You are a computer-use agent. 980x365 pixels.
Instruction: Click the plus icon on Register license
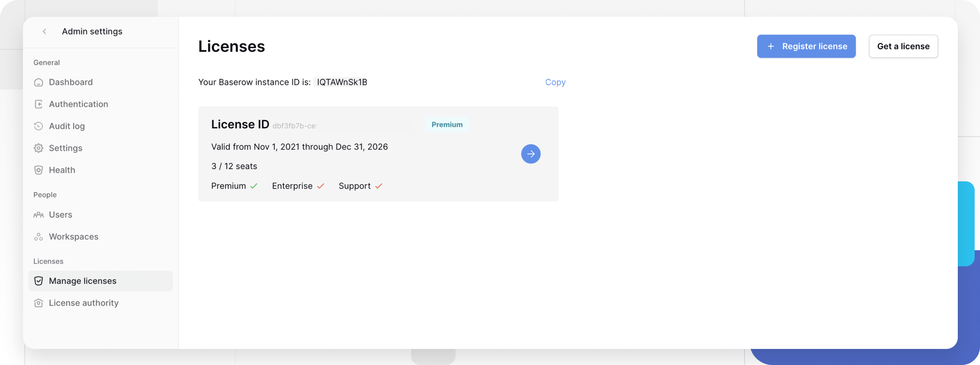[770, 46]
